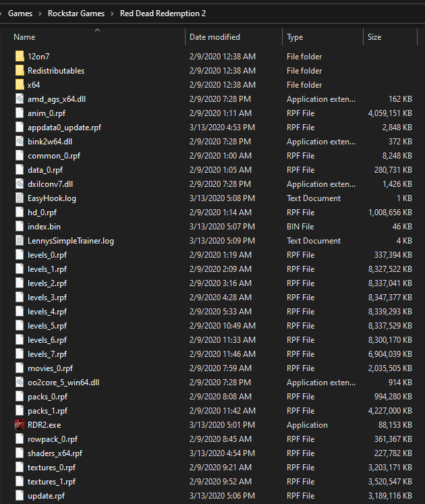
Task: Click the Redistributables folder icon
Action: pyautogui.click(x=20, y=70)
